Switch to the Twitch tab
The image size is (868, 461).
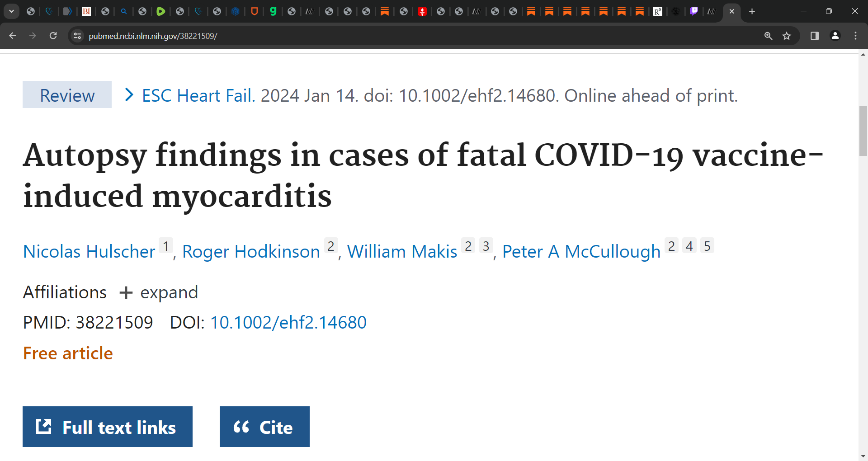click(x=694, y=11)
